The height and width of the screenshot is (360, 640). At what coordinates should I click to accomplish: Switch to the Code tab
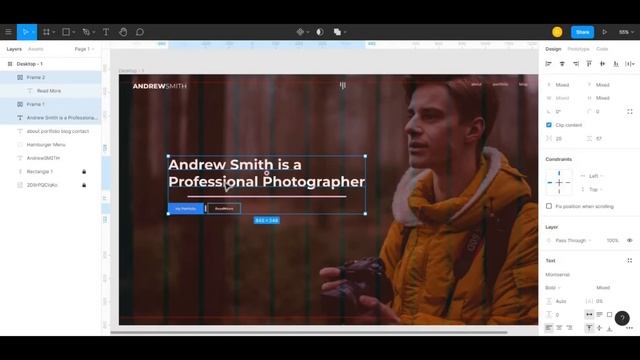click(x=602, y=49)
